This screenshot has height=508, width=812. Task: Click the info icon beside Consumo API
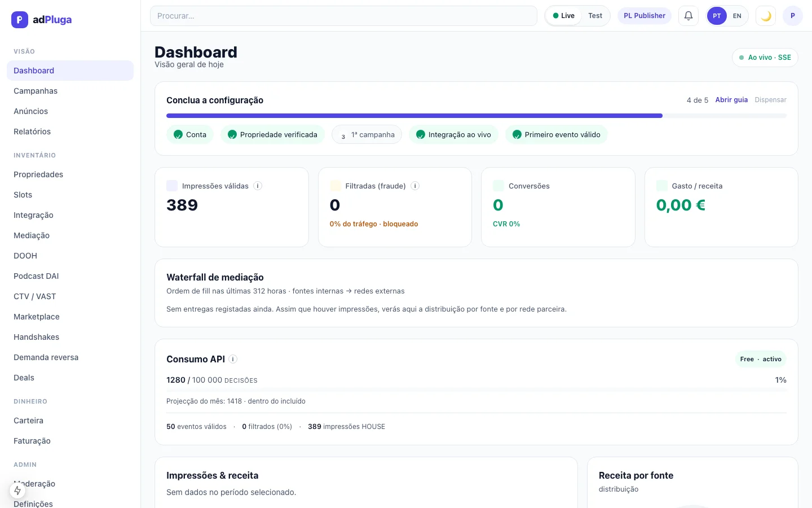[x=233, y=359]
